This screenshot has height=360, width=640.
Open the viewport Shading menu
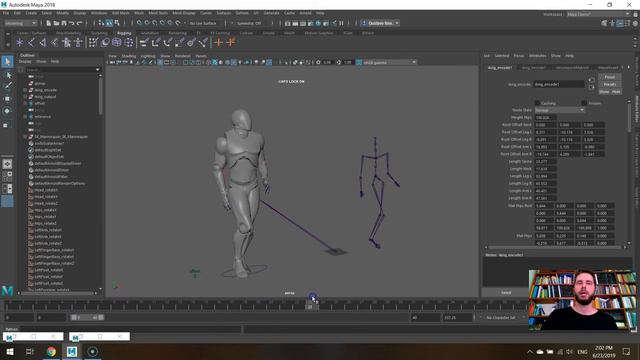coord(129,56)
